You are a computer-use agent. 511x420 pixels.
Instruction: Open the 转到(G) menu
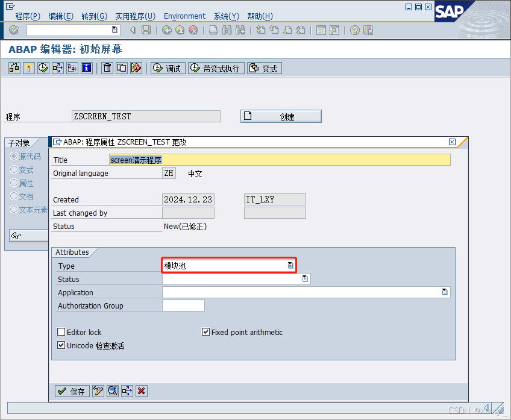pos(94,16)
